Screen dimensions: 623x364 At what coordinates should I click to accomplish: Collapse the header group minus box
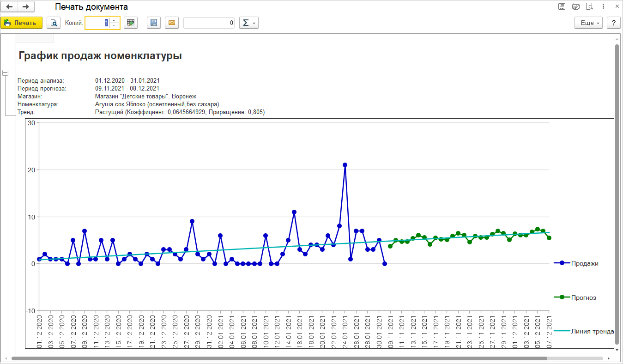coord(6,73)
